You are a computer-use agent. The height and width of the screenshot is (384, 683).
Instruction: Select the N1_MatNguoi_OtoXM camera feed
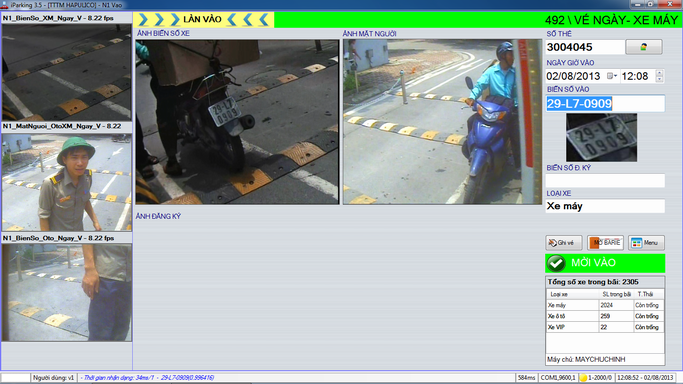(x=67, y=182)
